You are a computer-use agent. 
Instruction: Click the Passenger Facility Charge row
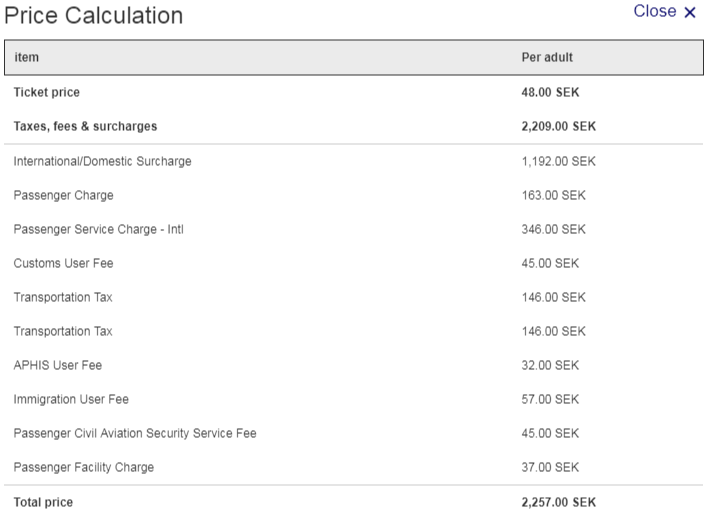click(x=84, y=467)
